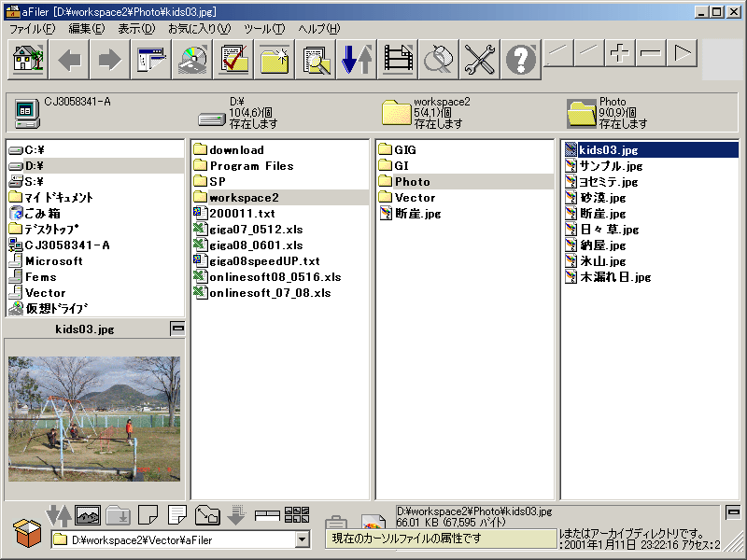Screen dimensions: 747x560
Task: Click the minus button in toolbar
Action: click(650, 52)
